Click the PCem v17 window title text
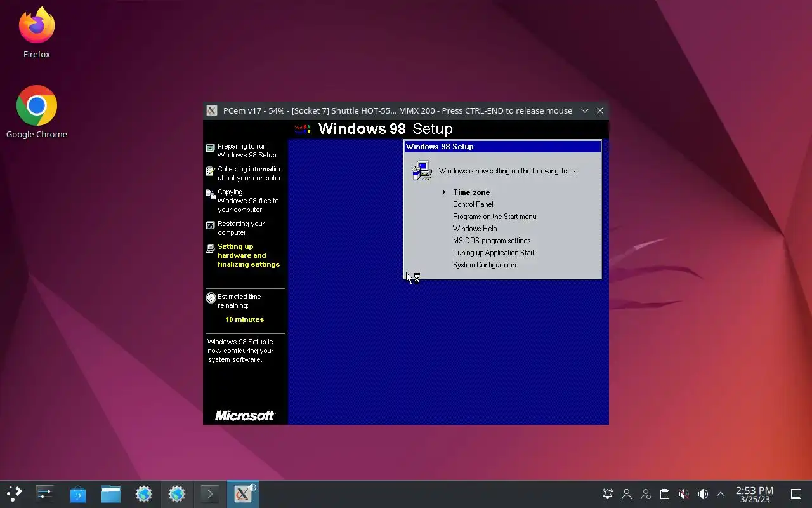This screenshot has width=812, height=508. click(398, 110)
